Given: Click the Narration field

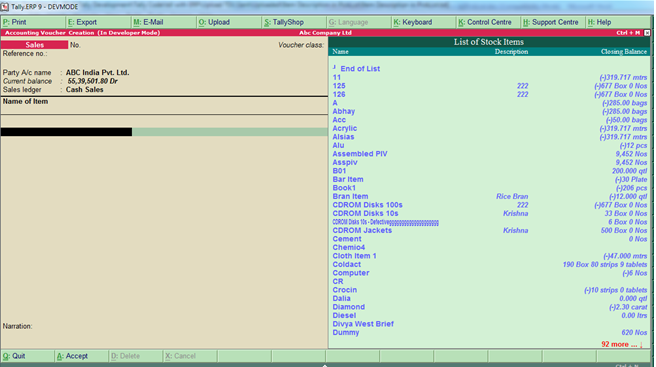Looking at the screenshot, I should [17, 326].
